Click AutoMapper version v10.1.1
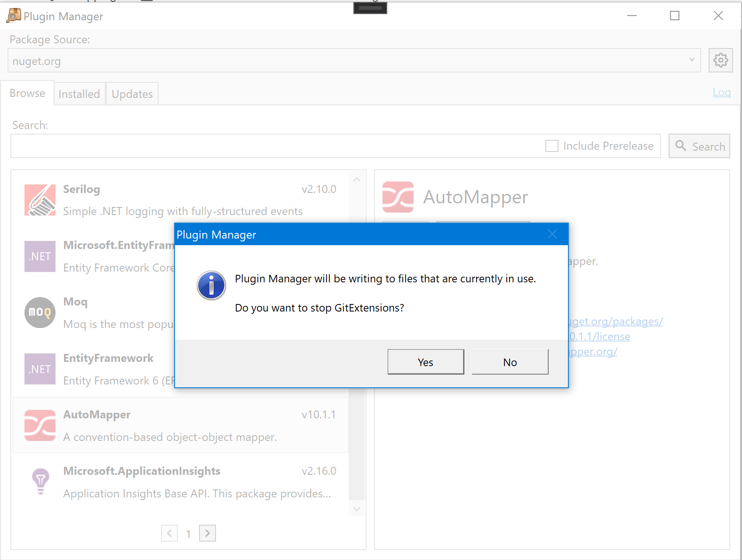 click(319, 415)
